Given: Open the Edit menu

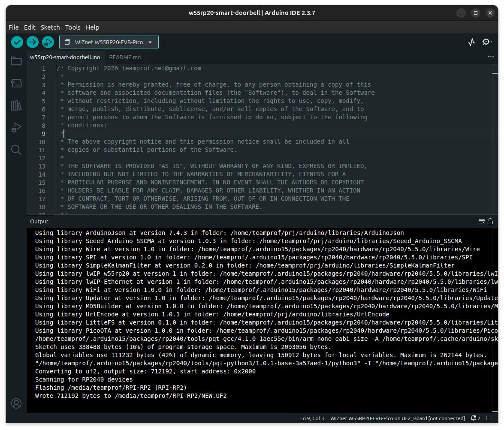Looking at the screenshot, I should 30,27.
